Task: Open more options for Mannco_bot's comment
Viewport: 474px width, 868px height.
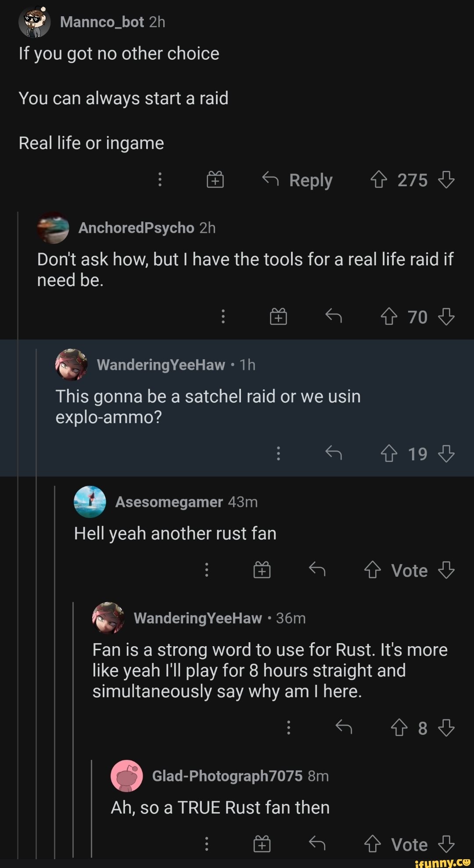Action: click(160, 180)
